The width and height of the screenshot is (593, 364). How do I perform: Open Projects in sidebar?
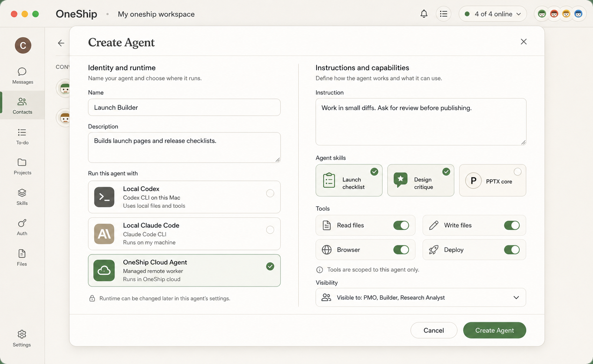pyautogui.click(x=22, y=167)
